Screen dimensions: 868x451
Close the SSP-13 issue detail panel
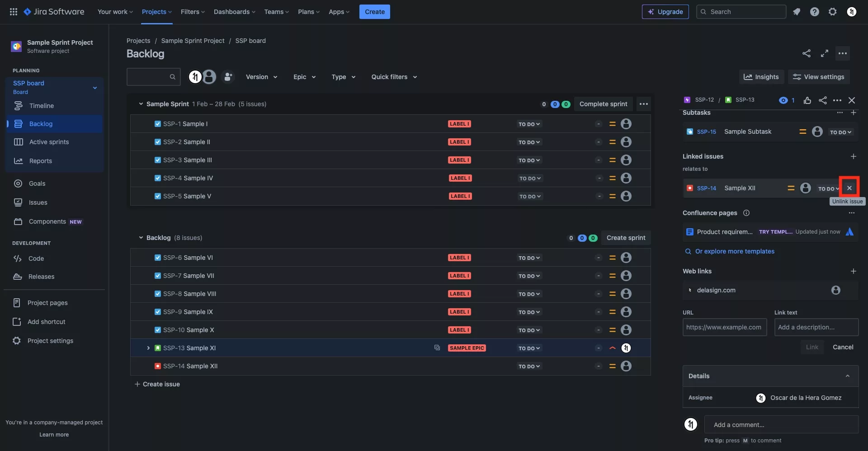coord(852,100)
